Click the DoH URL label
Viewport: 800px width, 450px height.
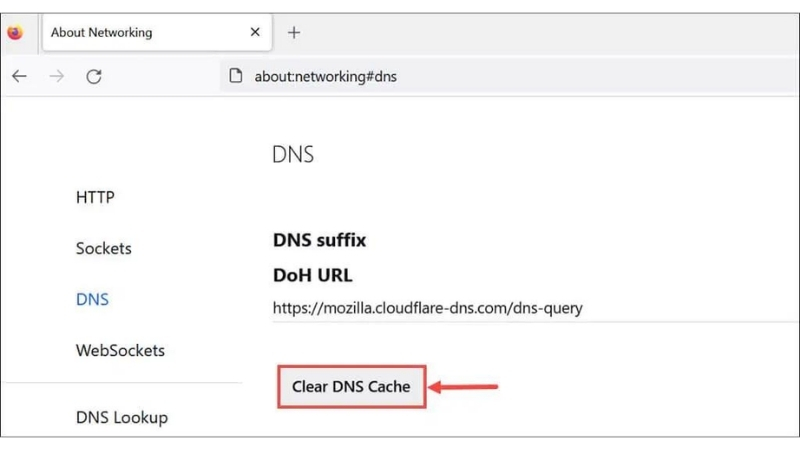tap(313, 276)
